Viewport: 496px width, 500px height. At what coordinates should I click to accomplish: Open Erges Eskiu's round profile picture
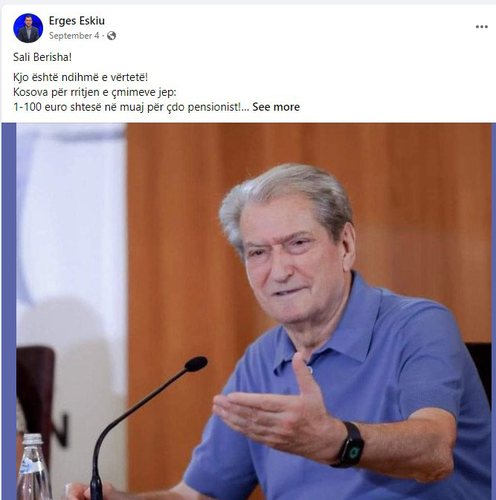[28, 28]
